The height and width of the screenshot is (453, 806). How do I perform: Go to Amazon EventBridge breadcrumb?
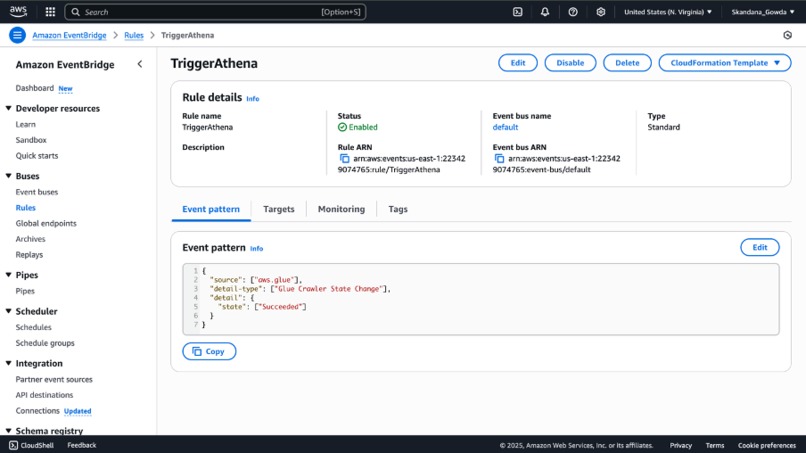(x=69, y=35)
